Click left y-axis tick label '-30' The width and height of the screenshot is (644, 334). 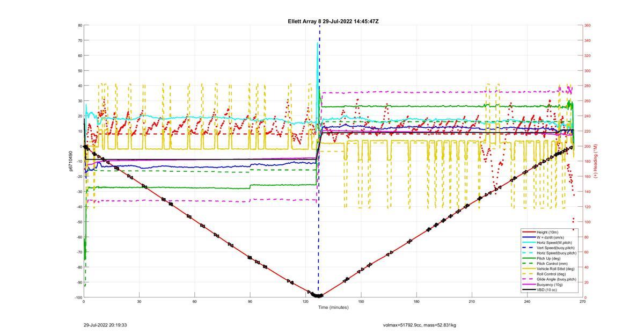(x=78, y=192)
